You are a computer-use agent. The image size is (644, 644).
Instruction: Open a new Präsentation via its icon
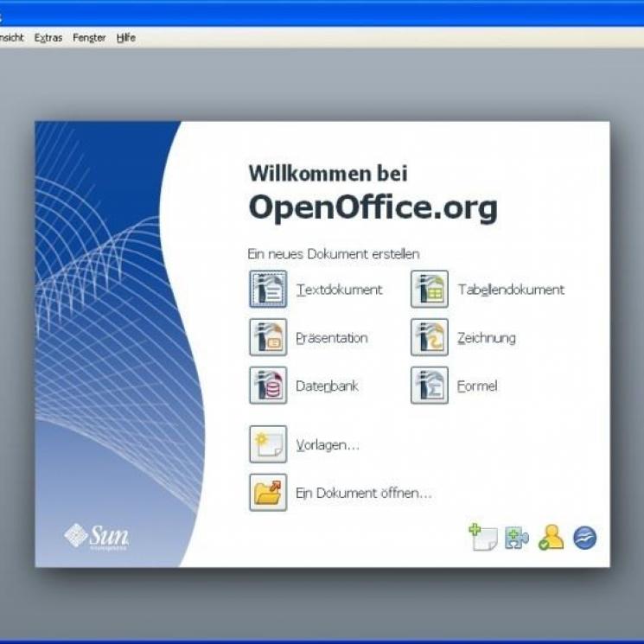268,337
